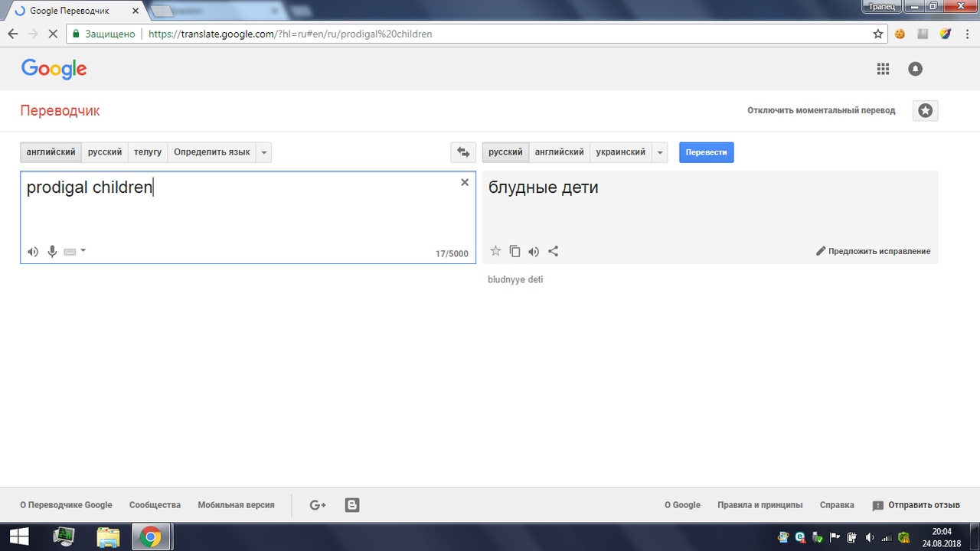Screen dimensions: 980x551
Task: Expand the source language list dropdown
Action: point(264,152)
